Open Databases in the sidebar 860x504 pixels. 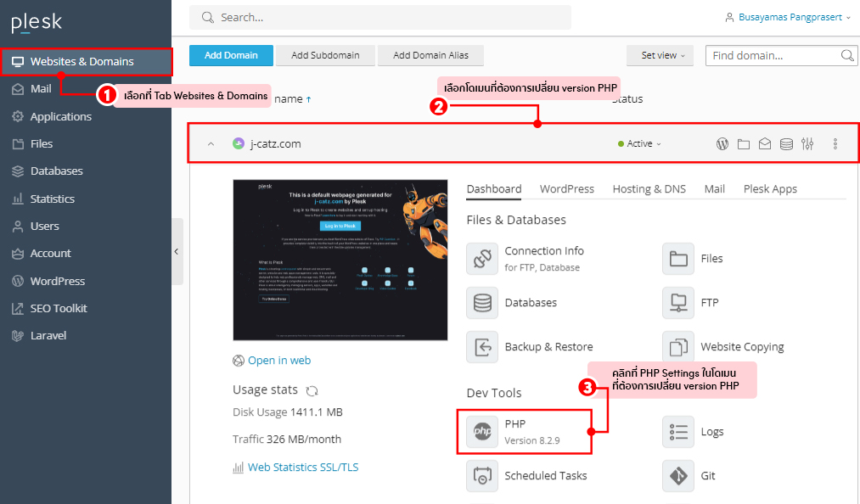48,171
